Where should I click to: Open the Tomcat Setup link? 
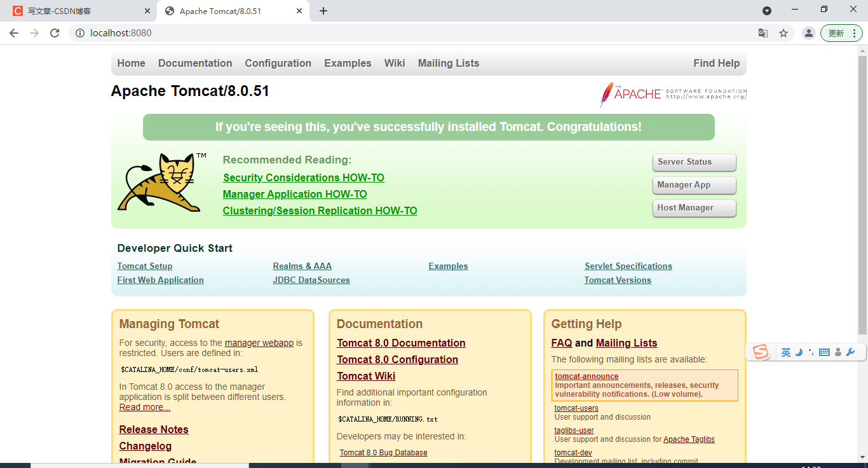tap(145, 266)
